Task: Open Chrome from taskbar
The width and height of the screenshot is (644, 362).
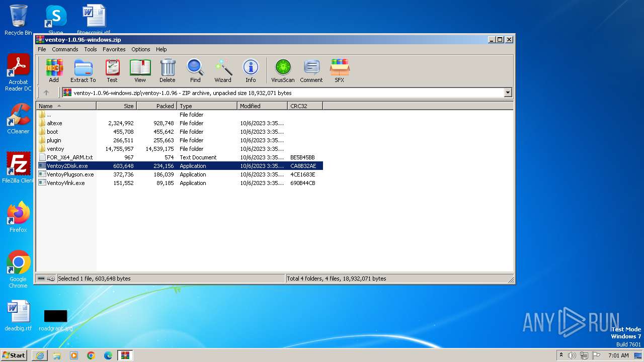Action: tap(91, 355)
